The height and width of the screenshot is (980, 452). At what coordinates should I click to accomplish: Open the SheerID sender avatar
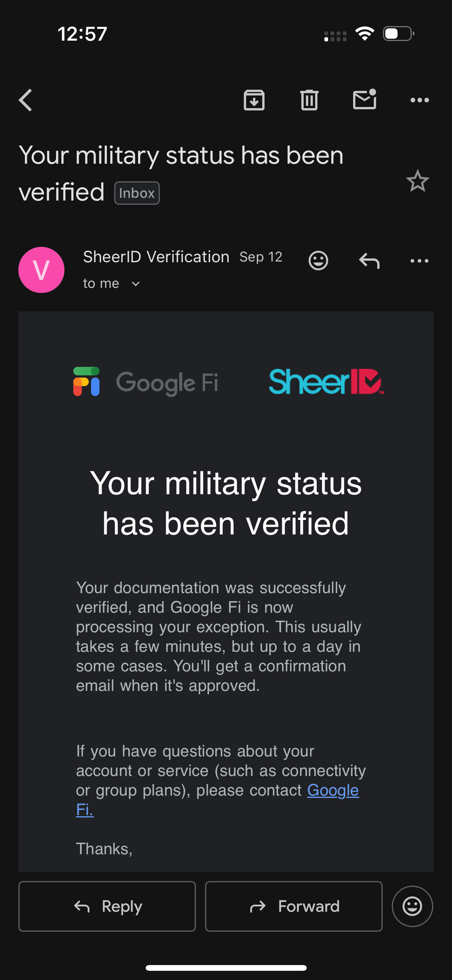click(41, 270)
